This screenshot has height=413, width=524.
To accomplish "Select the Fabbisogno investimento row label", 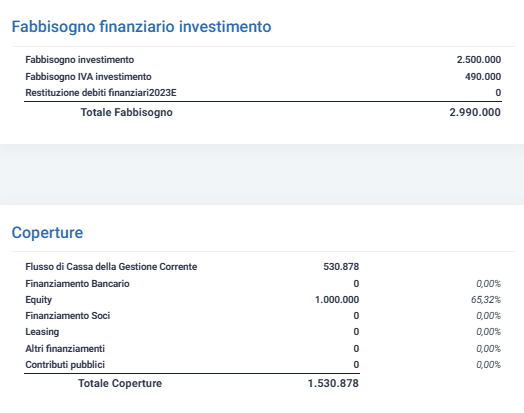I will pyautogui.click(x=80, y=60).
